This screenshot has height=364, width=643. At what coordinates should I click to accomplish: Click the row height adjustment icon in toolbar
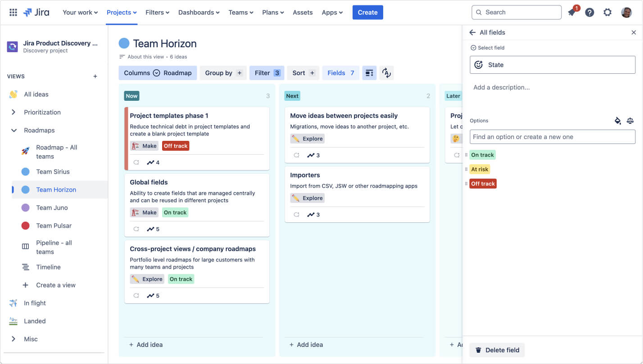[x=369, y=72]
